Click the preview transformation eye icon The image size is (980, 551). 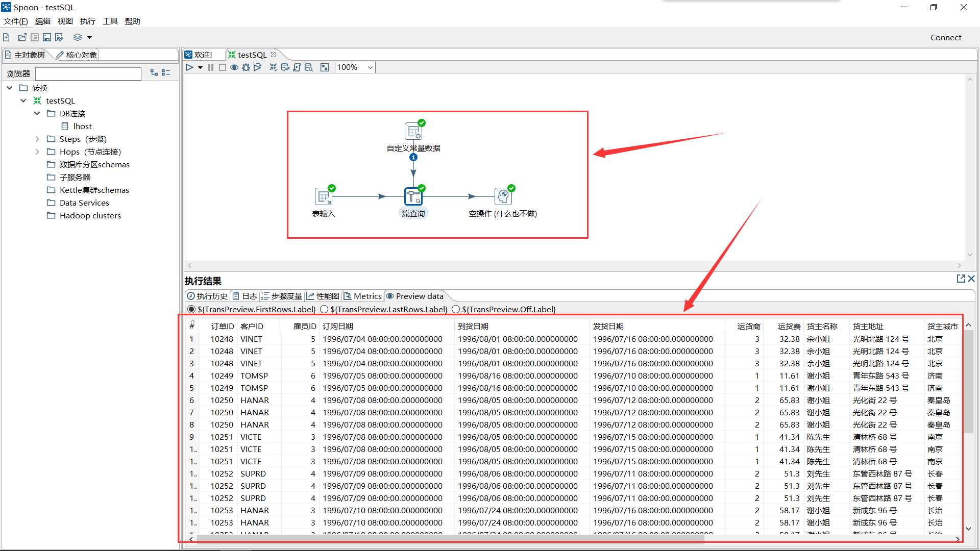tap(234, 67)
